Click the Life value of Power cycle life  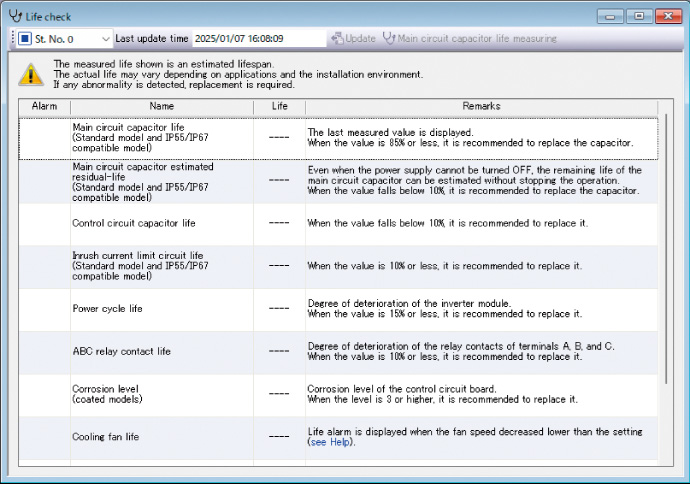coord(279,308)
